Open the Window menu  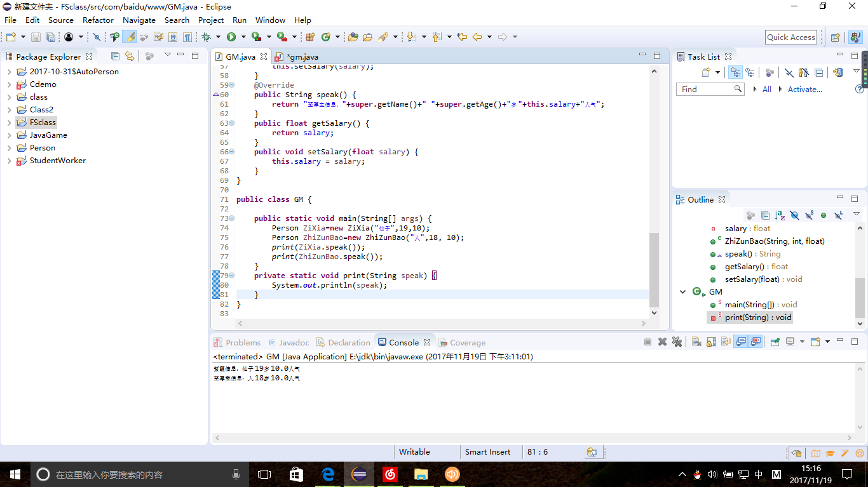click(270, 20)
